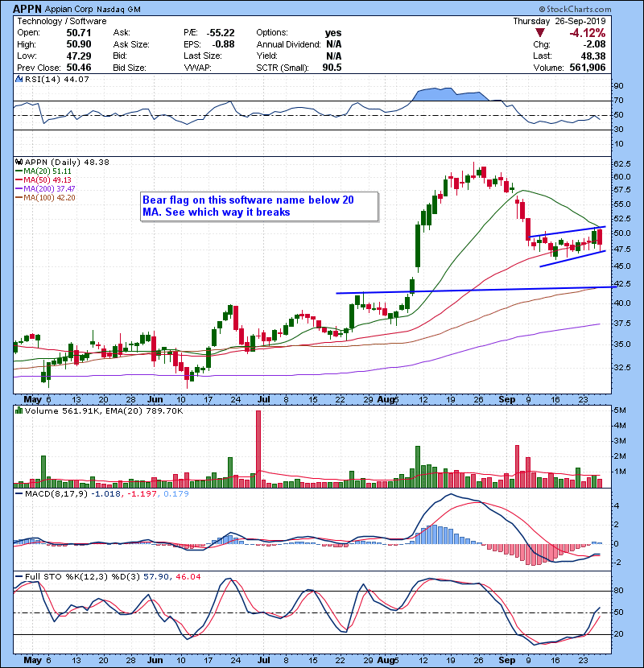Image resolution: width=644 pixels, height=668 pixels.
Task: Click the MACD histogram value 0.179
Action: click(x=176, y=494)
